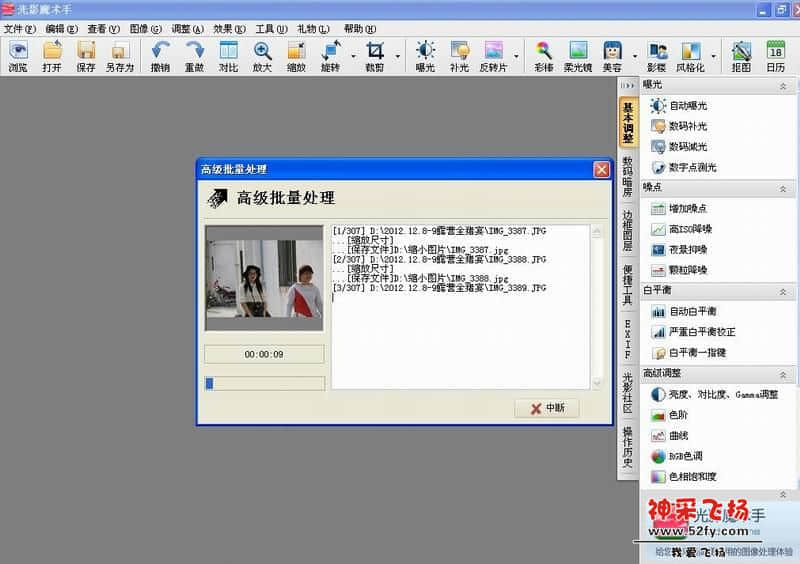Open the 色阶 levels adjustment
Viewport: 800px width, 564px height.
pyautogui.click(x=669, y=415)
